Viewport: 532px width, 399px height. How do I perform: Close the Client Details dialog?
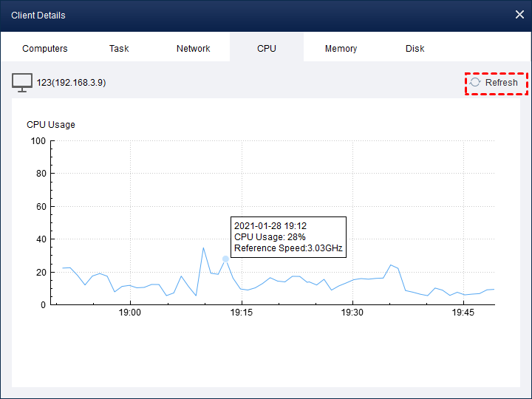coord(519,15)
